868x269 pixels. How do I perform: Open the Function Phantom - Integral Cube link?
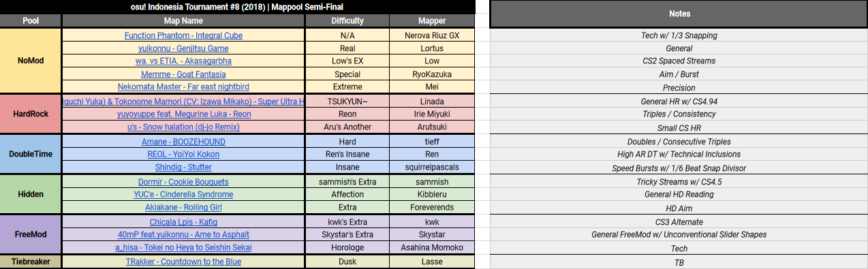pyautogui.click(x=183, y=35)
